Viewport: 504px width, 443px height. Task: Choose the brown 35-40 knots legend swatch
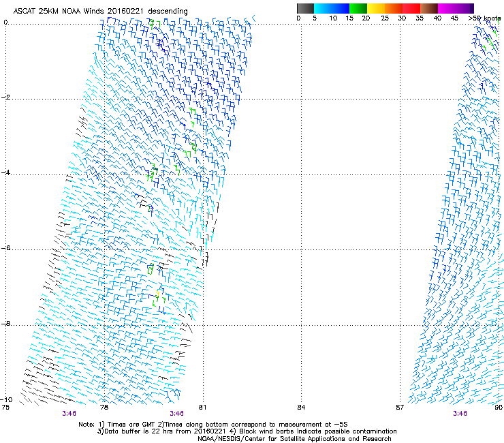tap(429, 8)
